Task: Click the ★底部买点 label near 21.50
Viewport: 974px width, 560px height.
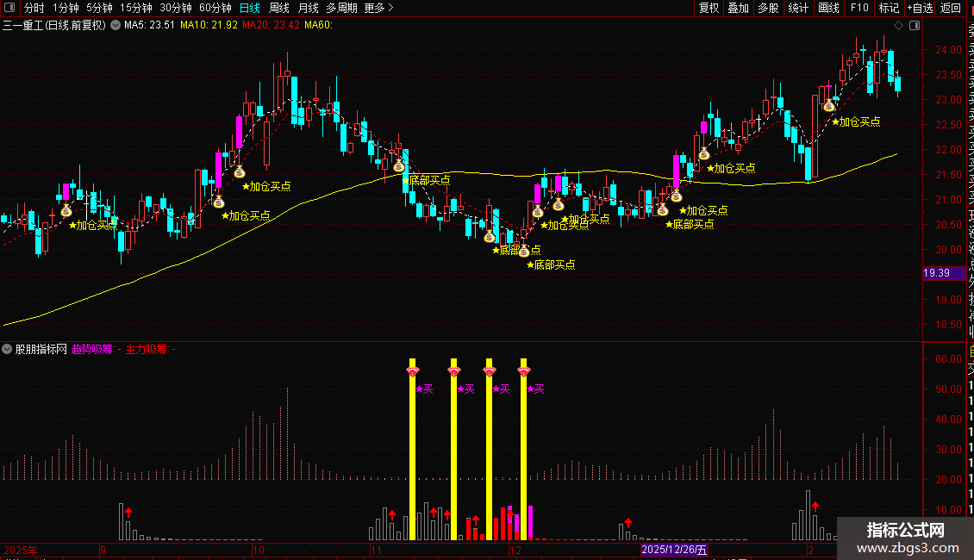Action: (x=426, y=180)
